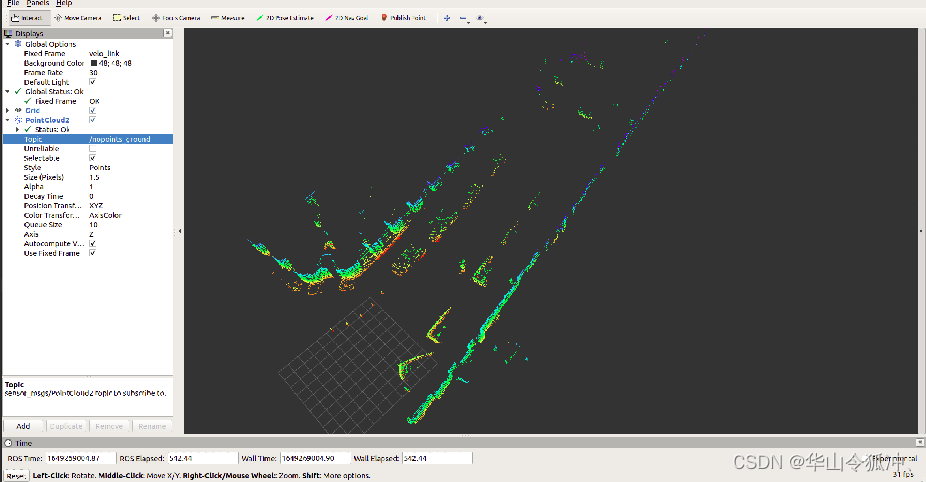The image size is (926, 482).
Task: Open the Help menu
Action: pos(64,3)
